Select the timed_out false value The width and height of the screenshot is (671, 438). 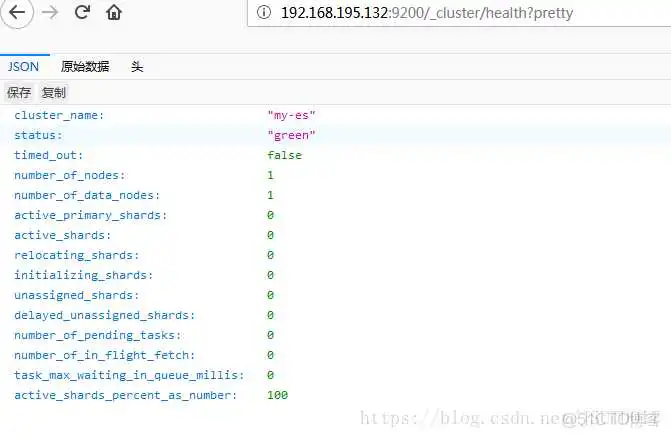(284, 155)
